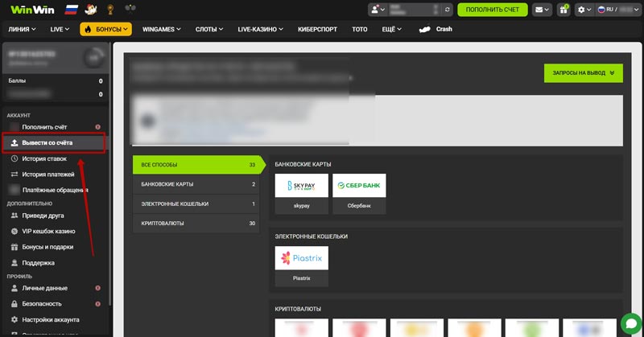Click the trophy icon in header
The height and width of the screenshot is (337, 644).
point(109,10)
